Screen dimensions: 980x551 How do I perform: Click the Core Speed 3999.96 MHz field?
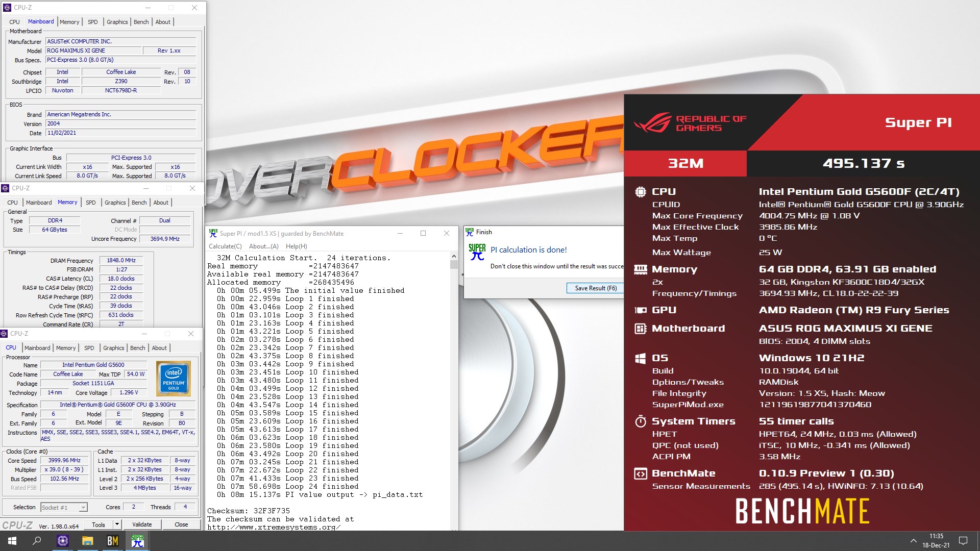64,460
